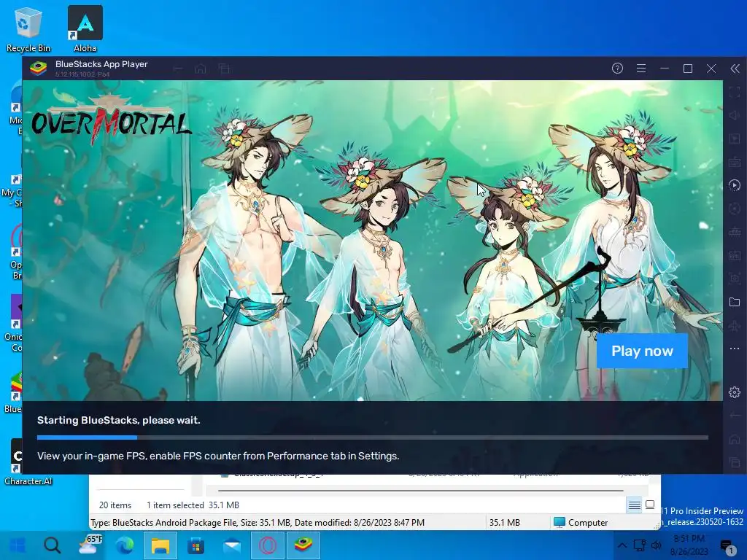Click '1 item selected 35.1 MB' status text

(193, 505)
